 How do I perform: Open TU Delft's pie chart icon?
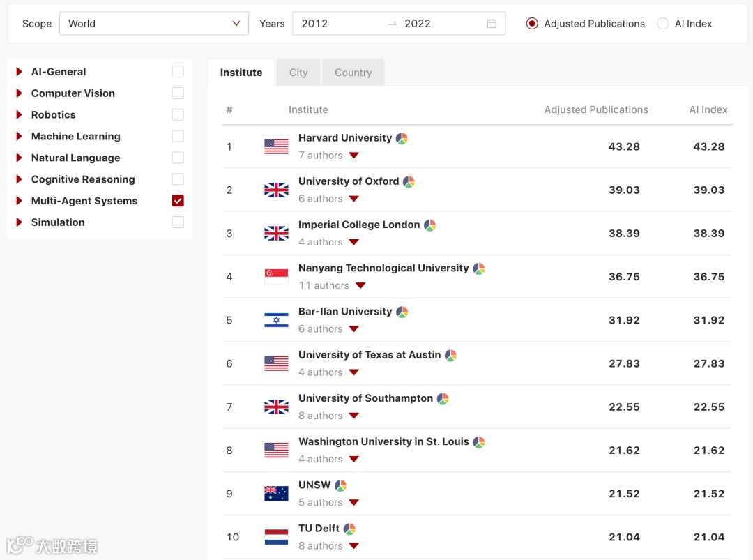[x=349, y=529]
